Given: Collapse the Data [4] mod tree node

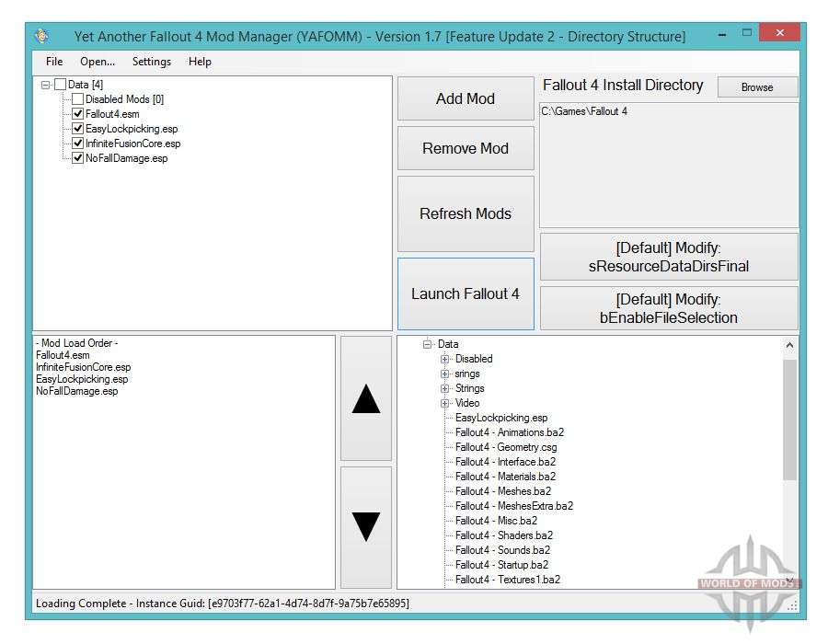Looking at the screenshot, I should click(x=45, y=85).
